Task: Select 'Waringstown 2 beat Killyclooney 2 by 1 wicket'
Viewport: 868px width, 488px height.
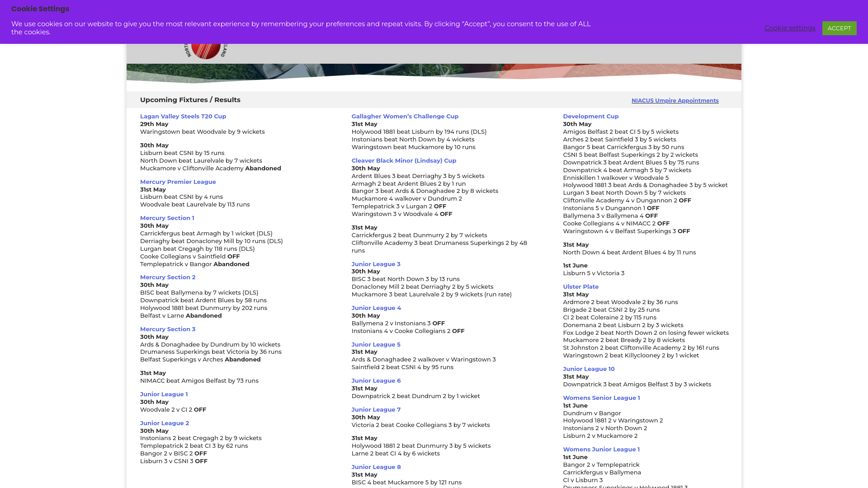Action: point(631,356)
